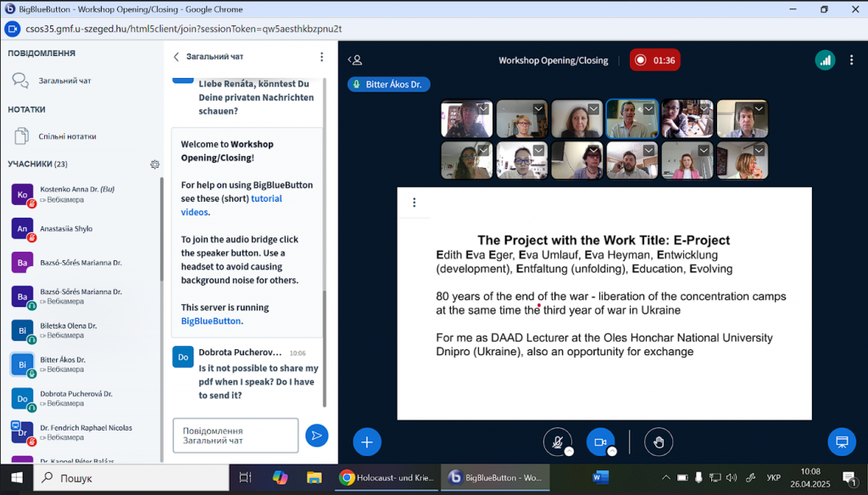Click the red recording indicator 01:36
Screen dimensions: 868x495
(654, 60)
